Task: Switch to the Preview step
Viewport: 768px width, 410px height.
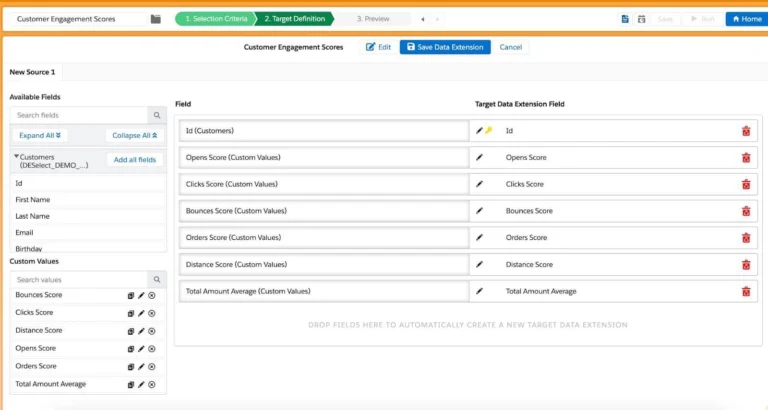Action: pyautogui.click(x=373, y=19)
